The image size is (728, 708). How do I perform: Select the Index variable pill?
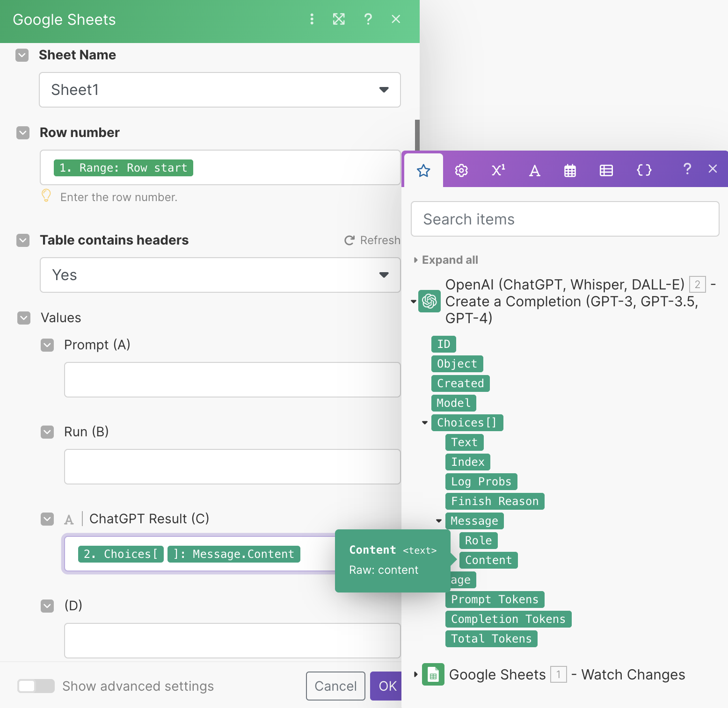click(x=468, y=462)
